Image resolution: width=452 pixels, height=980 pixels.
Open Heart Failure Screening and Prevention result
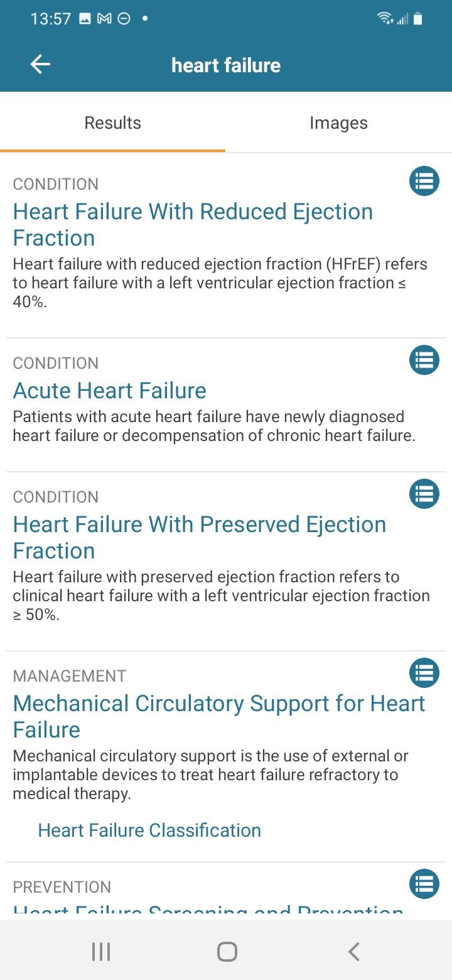point(208,910)
